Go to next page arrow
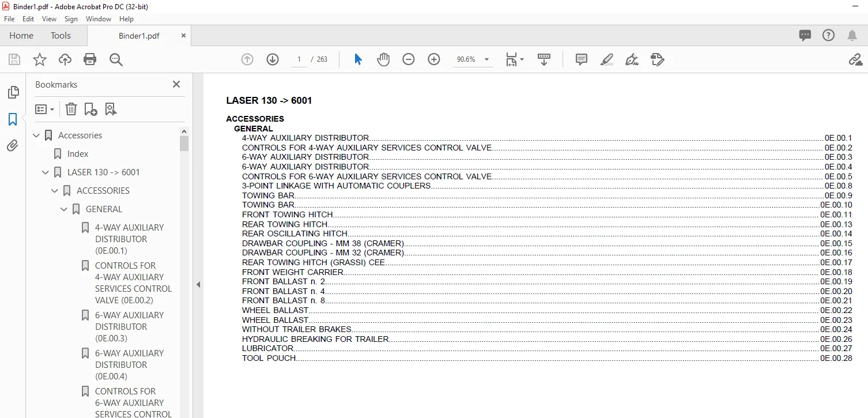868x418 pixels. 273,59
